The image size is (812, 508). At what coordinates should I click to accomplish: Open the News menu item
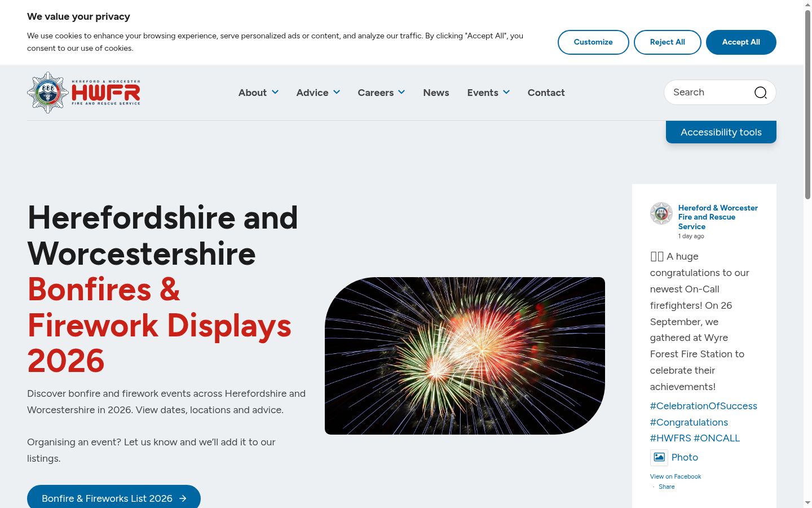(x=436, y=93)
